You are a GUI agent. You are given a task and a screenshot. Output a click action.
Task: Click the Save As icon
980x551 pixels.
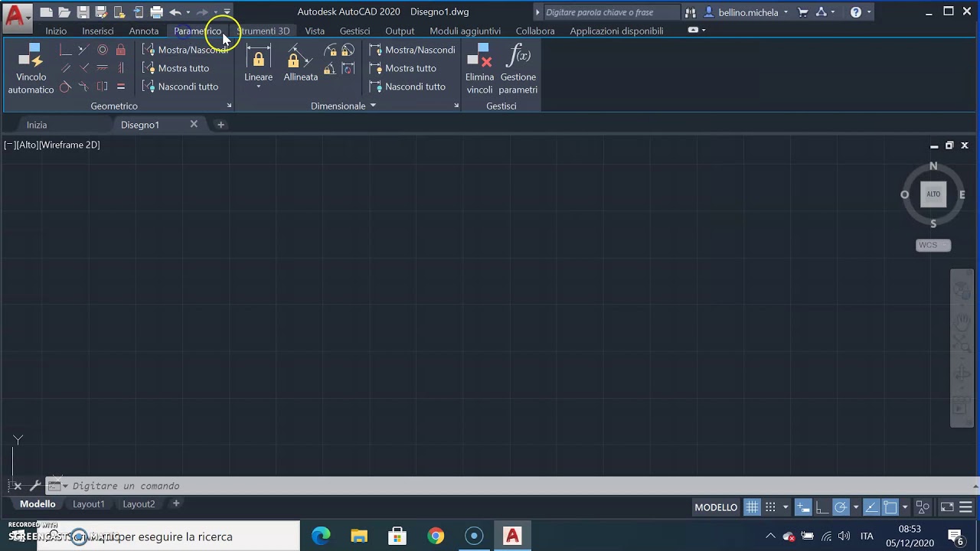100,12
